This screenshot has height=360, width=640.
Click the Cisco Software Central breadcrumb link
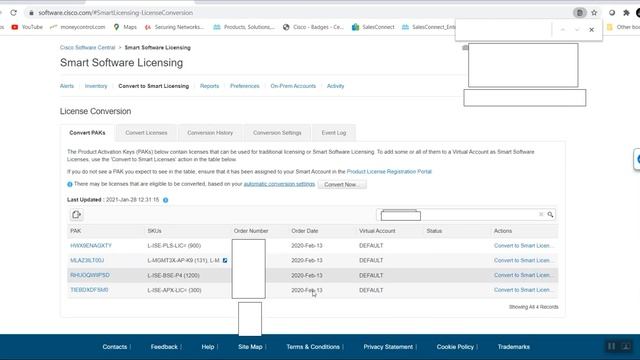click(x=87, y=48)
